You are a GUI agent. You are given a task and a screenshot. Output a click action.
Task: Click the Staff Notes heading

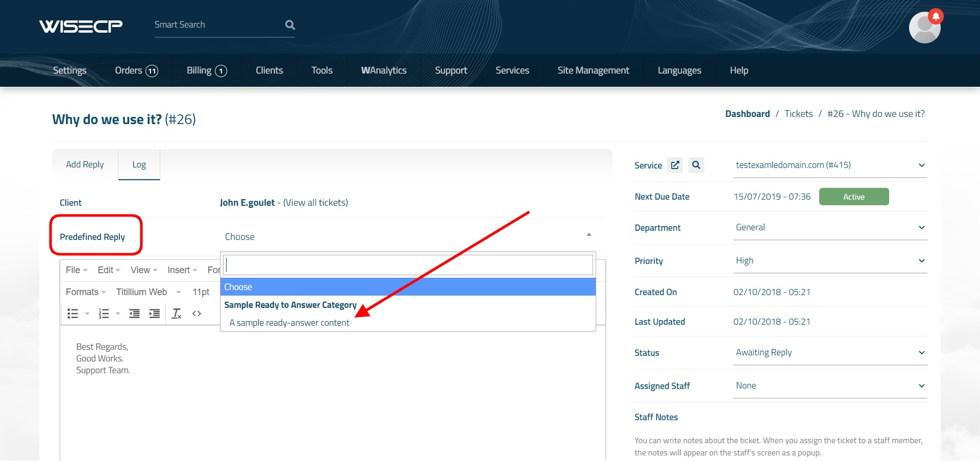coord(656,417)
